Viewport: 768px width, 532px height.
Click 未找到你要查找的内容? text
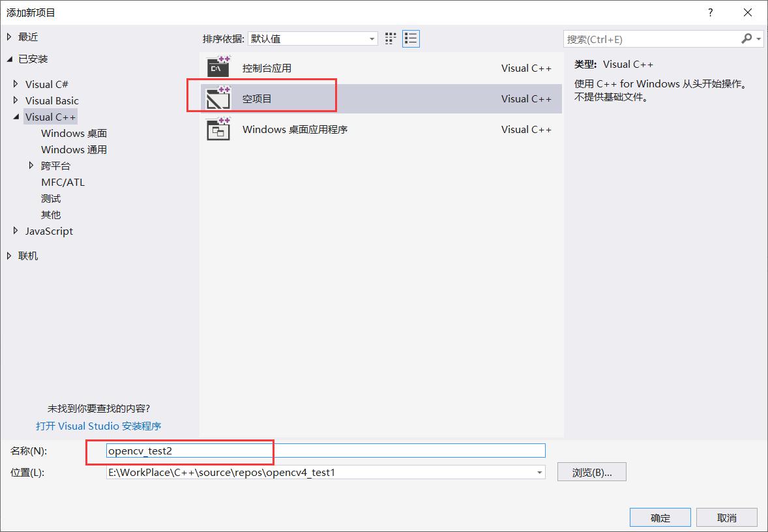(98, 409)
